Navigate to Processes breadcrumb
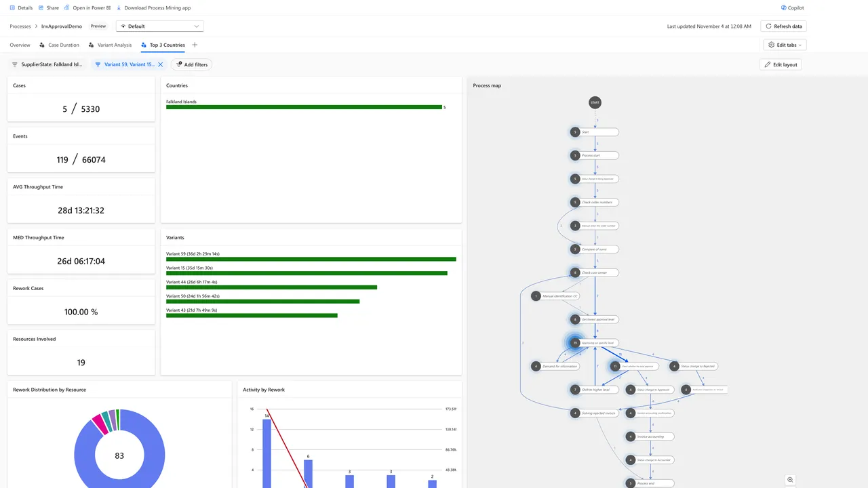Screen dimensions: 868x488 click(20, 26)
